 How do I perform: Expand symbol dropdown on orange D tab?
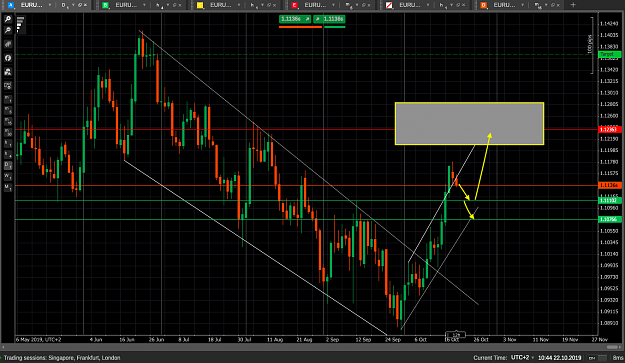point(522,5)
